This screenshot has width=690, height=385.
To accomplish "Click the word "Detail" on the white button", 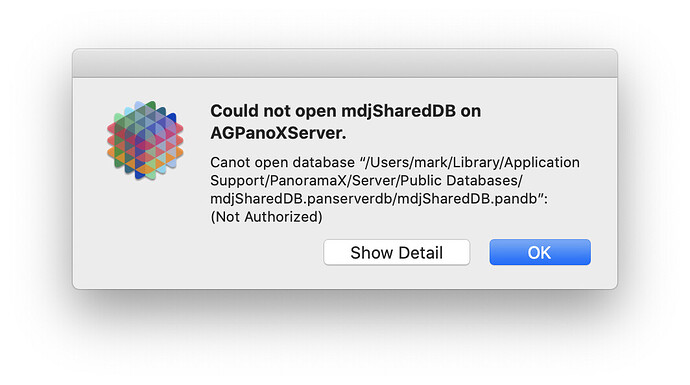I will point(421,253).
